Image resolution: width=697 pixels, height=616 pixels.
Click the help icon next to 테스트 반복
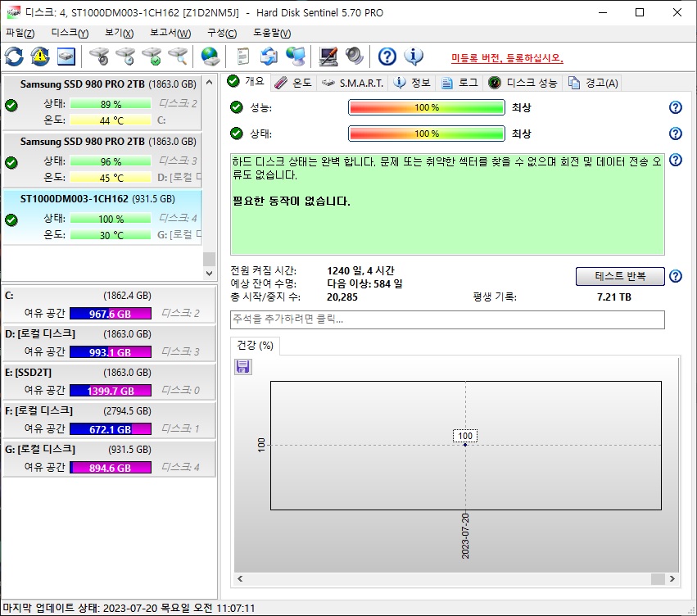(x=675, y=276)
